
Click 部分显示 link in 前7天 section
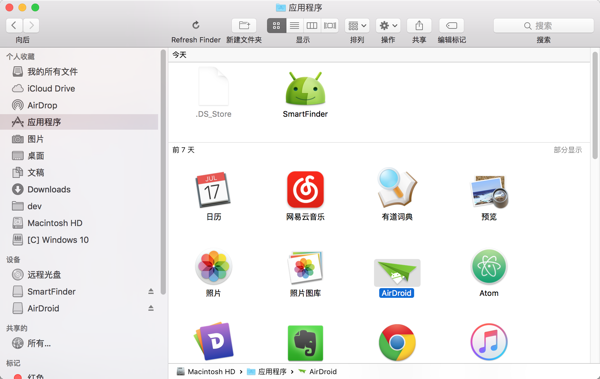(568, 150)
